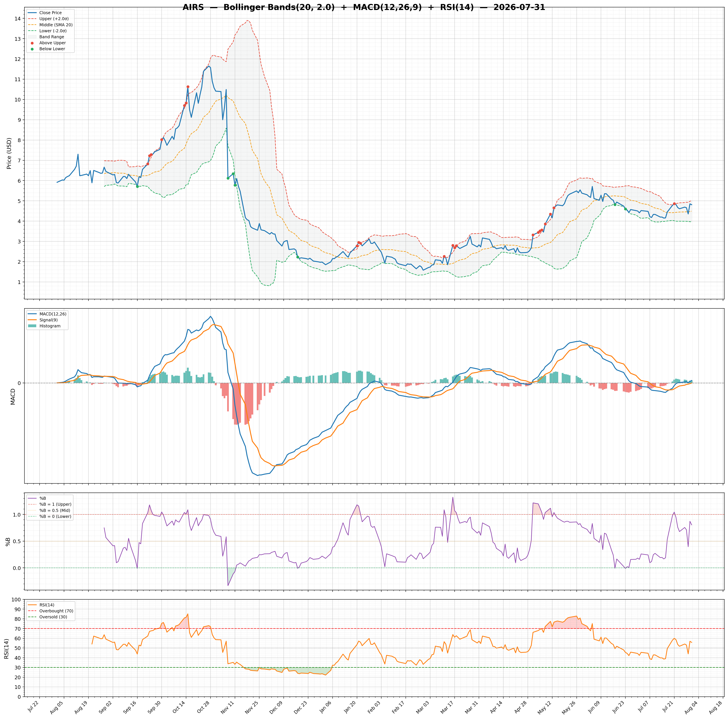
Task: Select the %B = 0 (Lower) legend entry
Action: tap(50, 517)
